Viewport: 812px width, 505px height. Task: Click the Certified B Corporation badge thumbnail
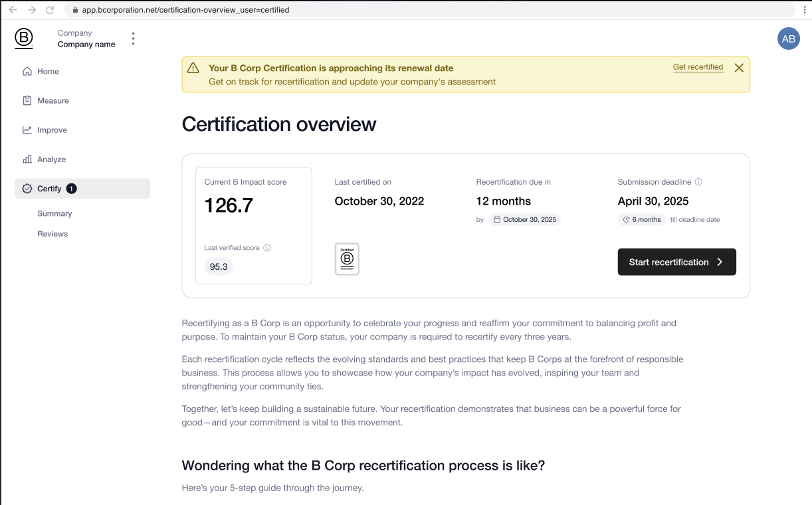347,259
